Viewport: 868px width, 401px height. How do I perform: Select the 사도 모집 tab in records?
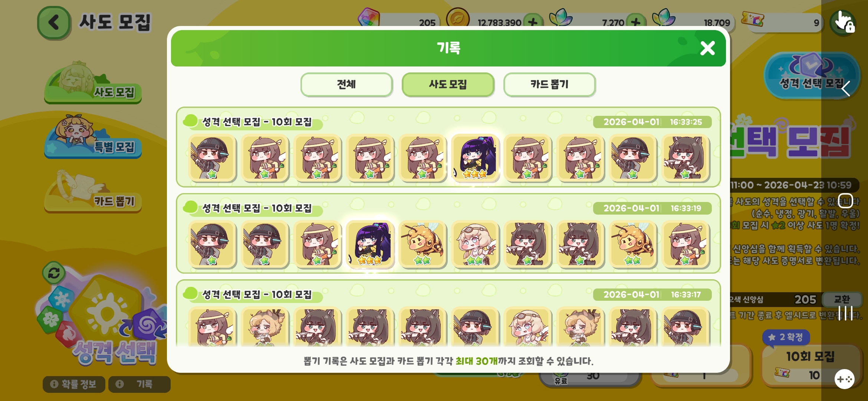[448, 85]
